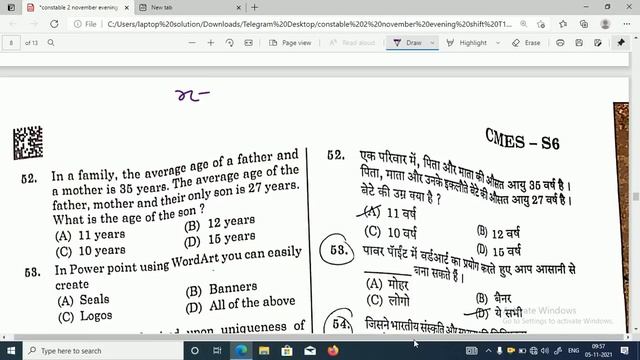640x360 pixels.
Task: Open the clock showing 09:57
Action: point(598,351)
